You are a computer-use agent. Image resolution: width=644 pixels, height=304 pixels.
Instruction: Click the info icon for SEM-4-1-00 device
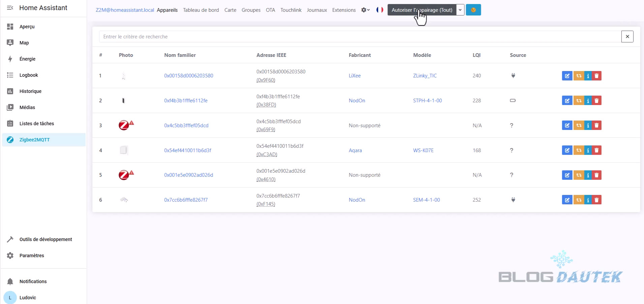(588, 200)
